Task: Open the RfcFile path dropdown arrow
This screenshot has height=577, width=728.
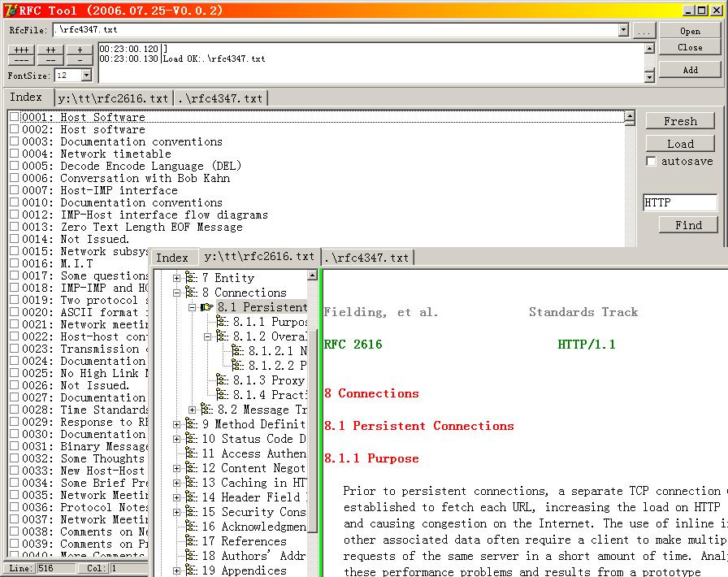Action: pyautogui.click(x=623, y=30)
